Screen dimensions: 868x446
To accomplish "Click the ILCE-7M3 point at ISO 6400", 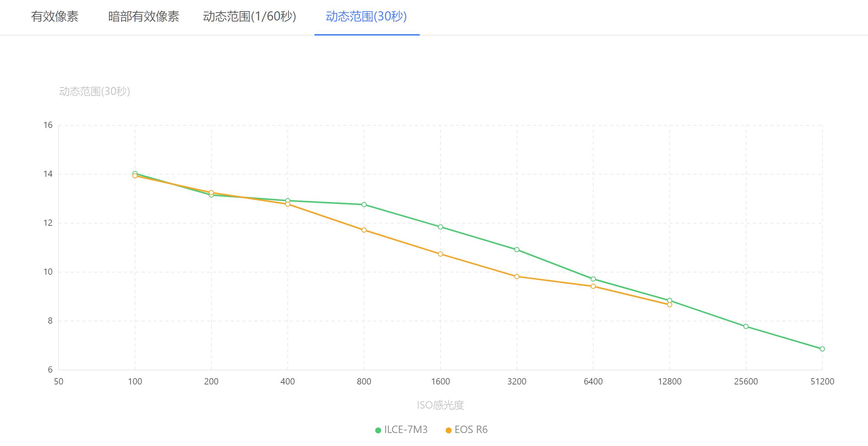I will tap(593, 279).
